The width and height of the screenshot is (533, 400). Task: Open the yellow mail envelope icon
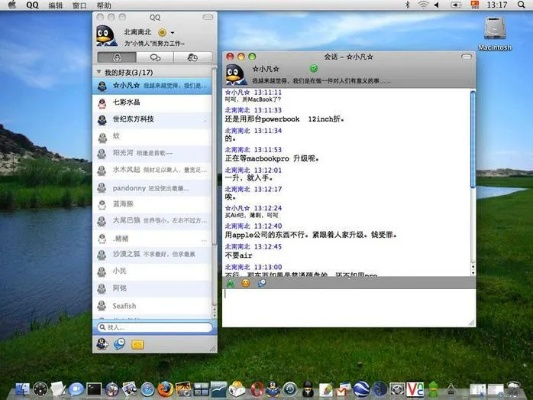[137, 345]
